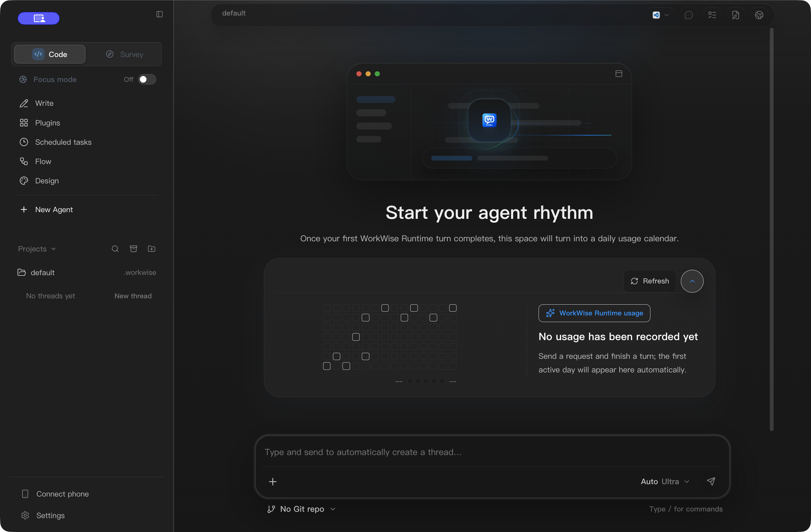Expand the Projects dropdown
This screenshot has width=811, height=532.
pos(37,249)
